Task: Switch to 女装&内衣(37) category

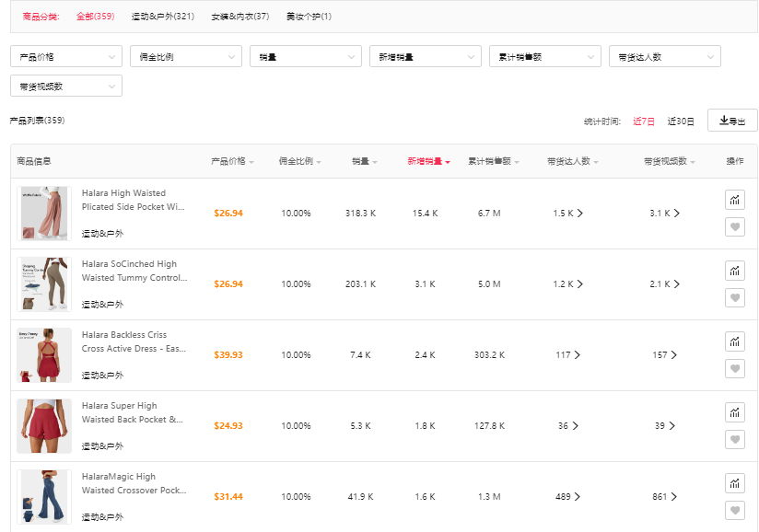Action: tap(239, 17)
